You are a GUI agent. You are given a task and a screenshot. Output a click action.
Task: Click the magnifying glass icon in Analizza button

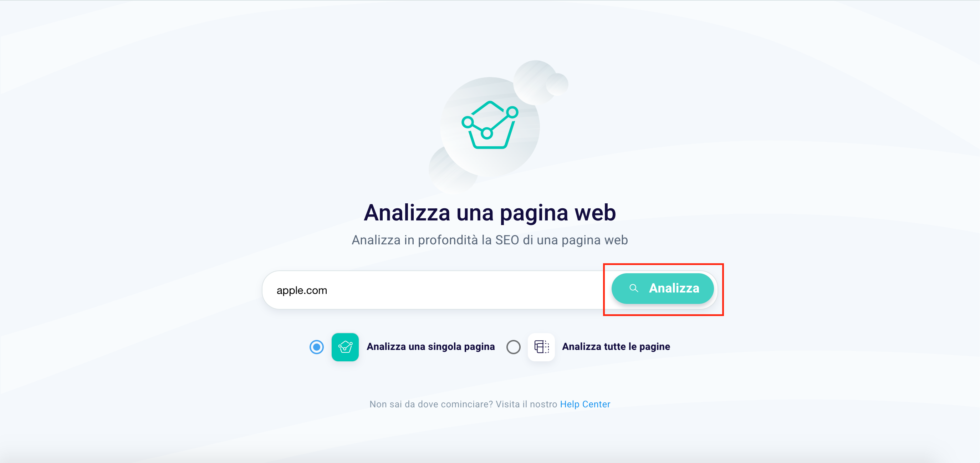[633, 288]
